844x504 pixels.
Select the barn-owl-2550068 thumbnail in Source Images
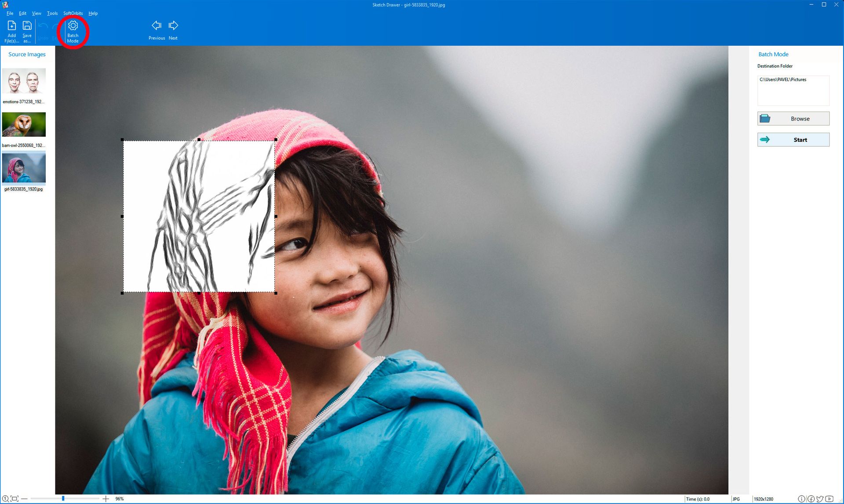coord(24,124)
